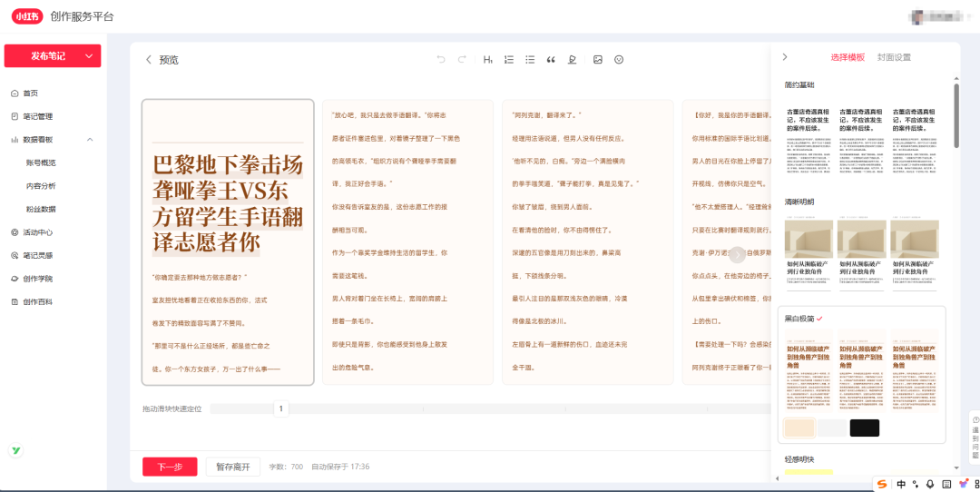Select the black color swatch

coord(864,428)
